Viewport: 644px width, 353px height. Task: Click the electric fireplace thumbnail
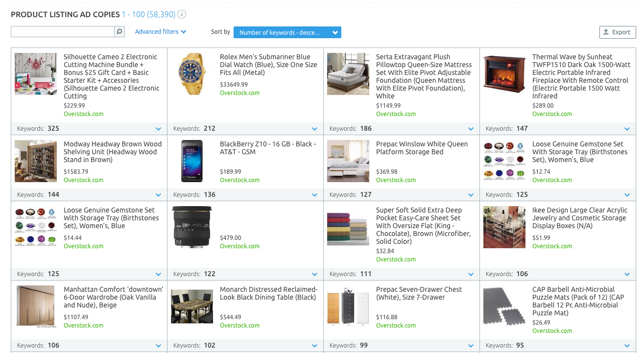coord(504,74)
